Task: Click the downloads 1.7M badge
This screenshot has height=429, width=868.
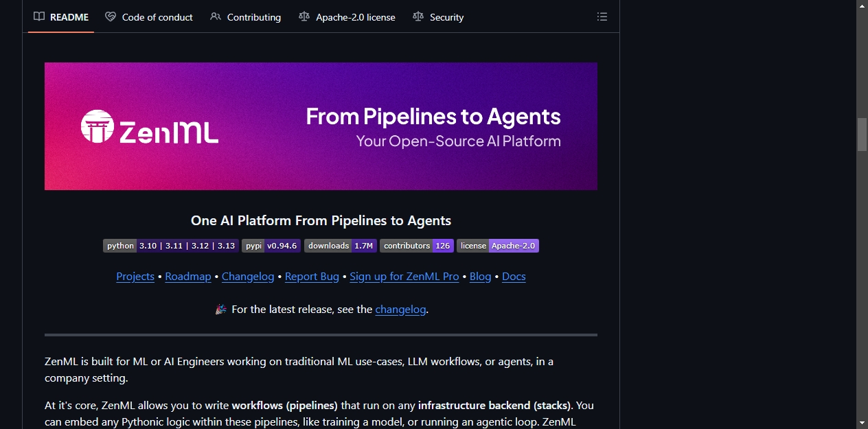Action: click(x=341, y=246)
